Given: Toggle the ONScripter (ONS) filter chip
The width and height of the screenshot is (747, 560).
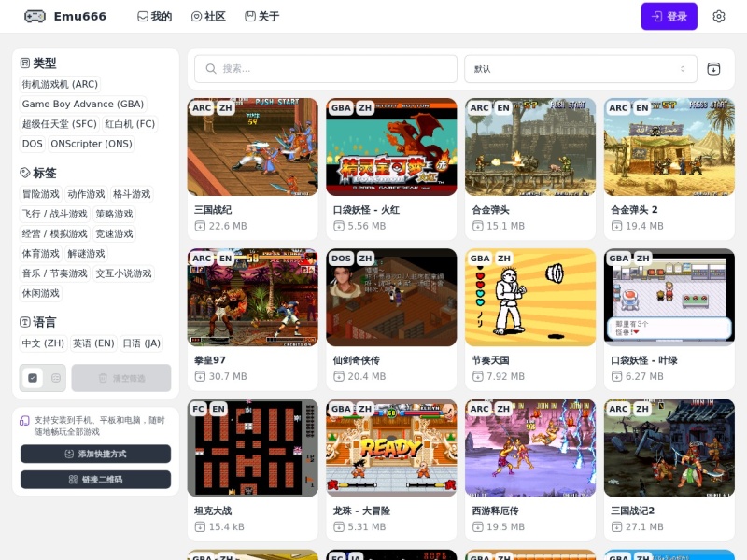Looking at the screenshot, I should 92,144.
